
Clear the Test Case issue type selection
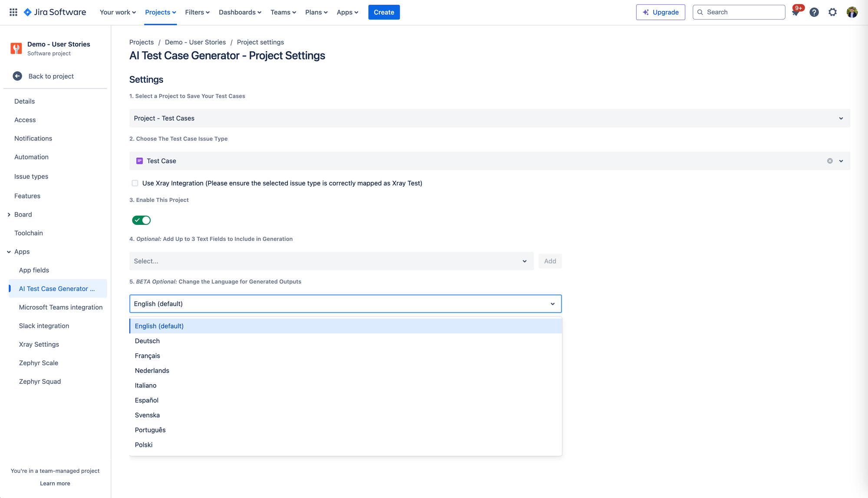830,161
